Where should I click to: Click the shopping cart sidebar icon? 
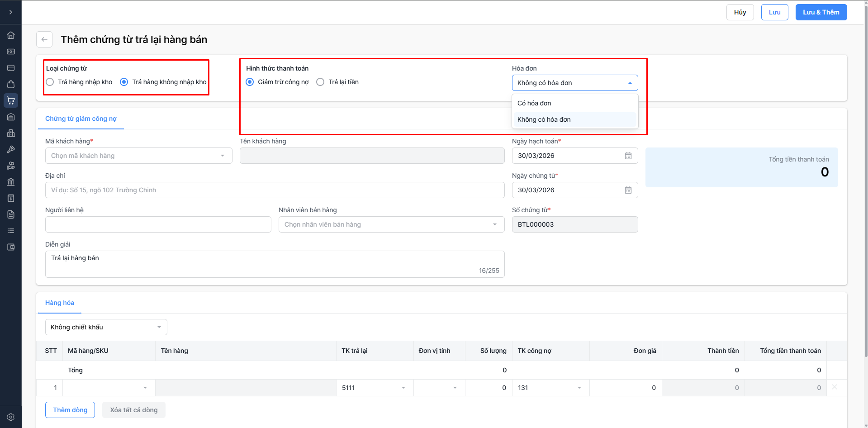[x=11, y=100]
